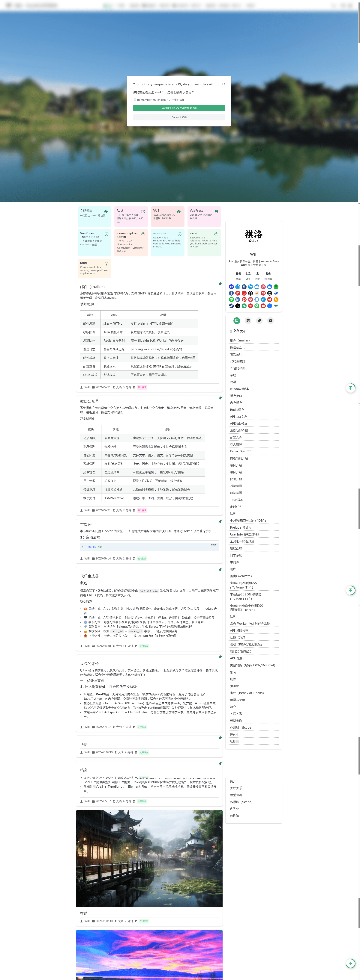Screen dimensions: 360x980
Task: Open the Baidu social icon
Action: [231, 287]
